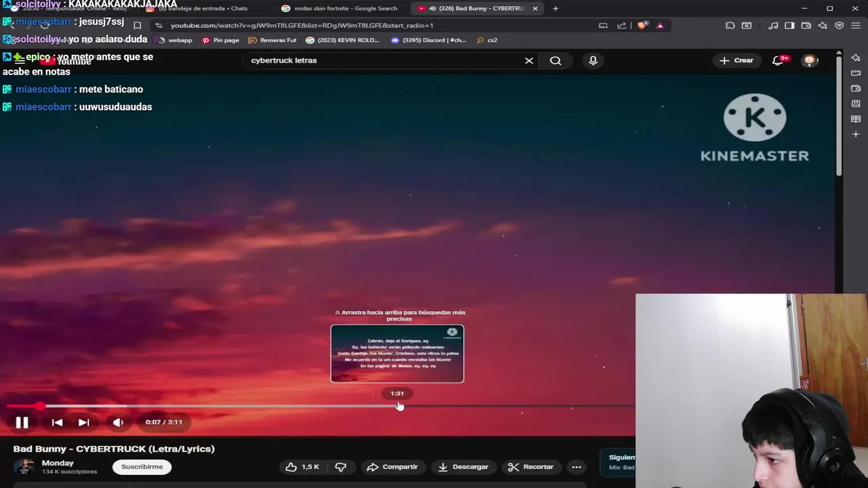Click the Brave shields lion icon
This screenshot has width=868, height=488.
pyautogui.click(x=642, y=26)
